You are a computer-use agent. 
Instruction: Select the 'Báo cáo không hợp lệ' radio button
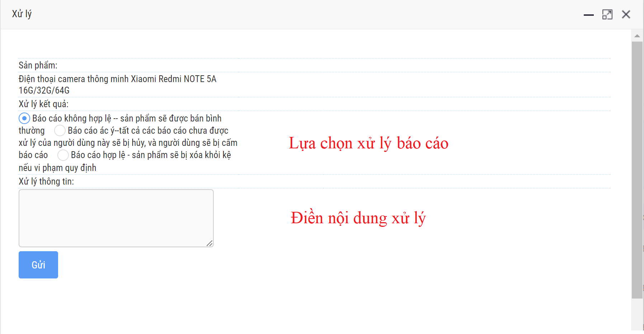pos(24,118)
